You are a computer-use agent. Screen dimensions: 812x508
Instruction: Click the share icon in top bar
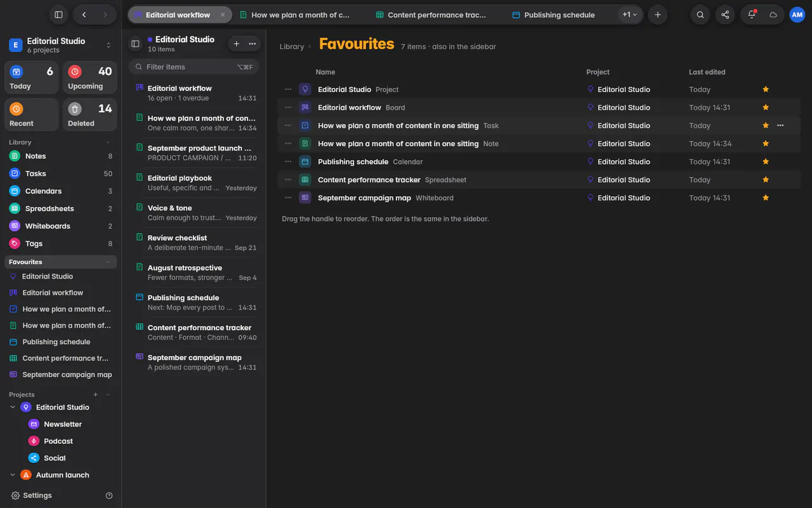tap(725, 15)
